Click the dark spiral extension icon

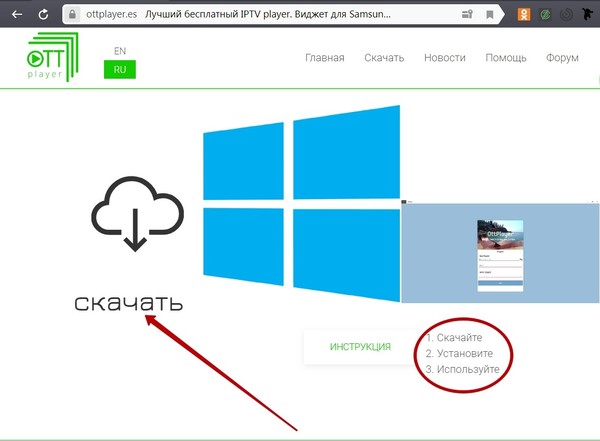coord(566,15)
